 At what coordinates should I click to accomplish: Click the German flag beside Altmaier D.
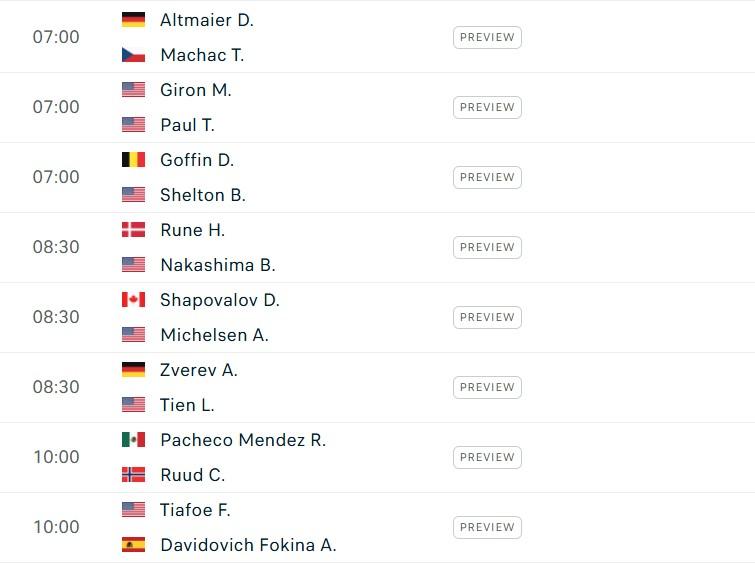tap(133, 20)
